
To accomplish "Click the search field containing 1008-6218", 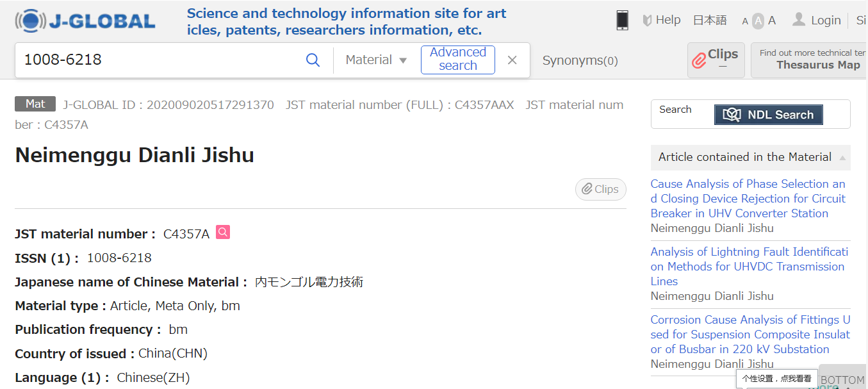I will coord(160,60).
